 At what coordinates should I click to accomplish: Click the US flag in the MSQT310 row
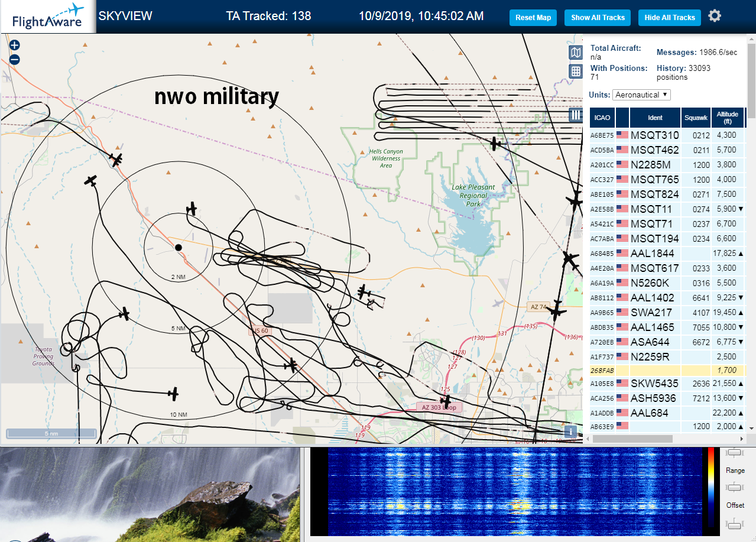point(622,135)
